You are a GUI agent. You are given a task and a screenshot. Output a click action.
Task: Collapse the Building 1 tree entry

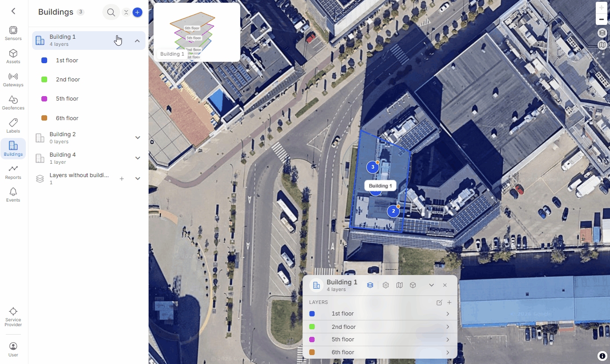[137, 41]
